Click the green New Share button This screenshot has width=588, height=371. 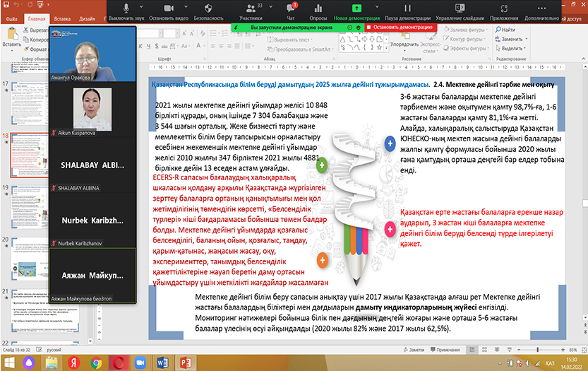[356, 11]
